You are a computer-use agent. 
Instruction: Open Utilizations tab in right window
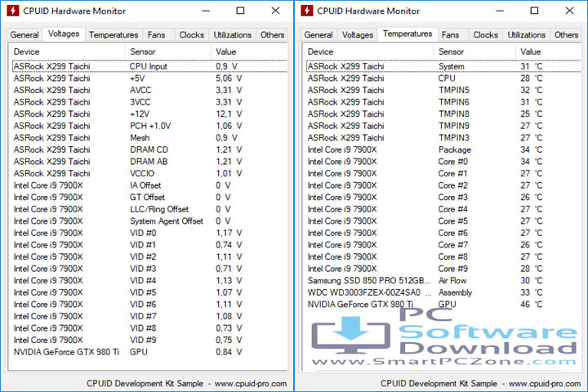[527, 35]
